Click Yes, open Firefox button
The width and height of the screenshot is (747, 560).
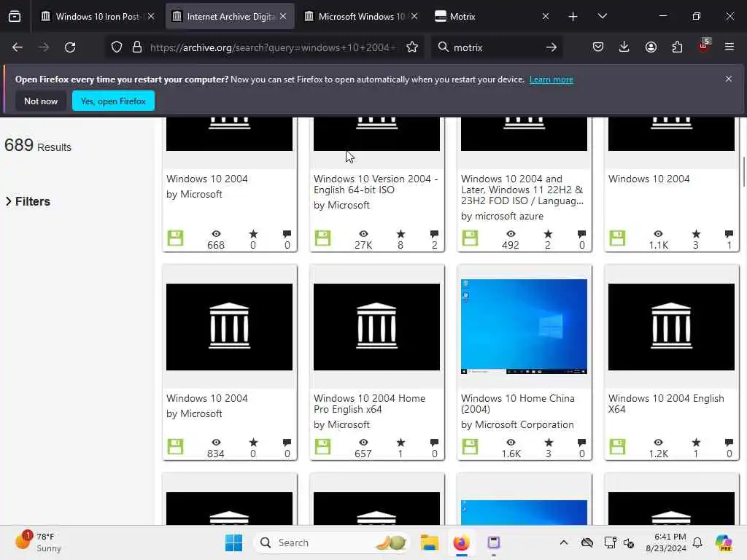pyautogui.click(x=113, y=101)
